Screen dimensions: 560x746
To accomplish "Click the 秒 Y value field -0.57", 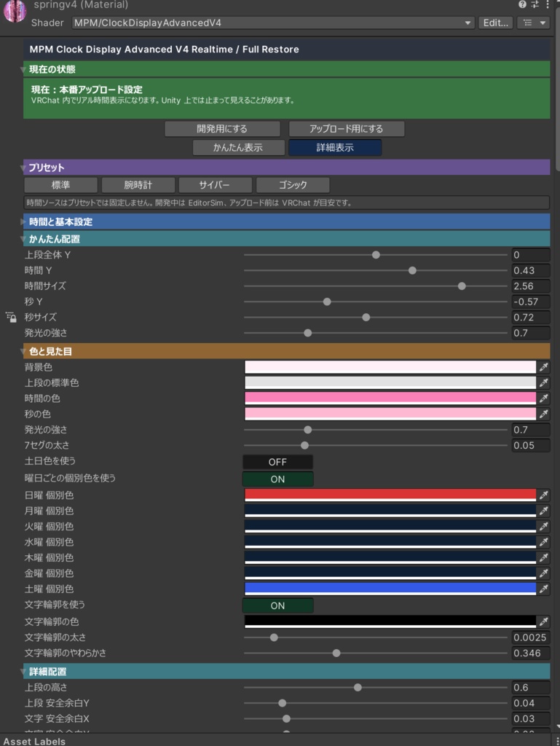I will [x=531, y=302].
